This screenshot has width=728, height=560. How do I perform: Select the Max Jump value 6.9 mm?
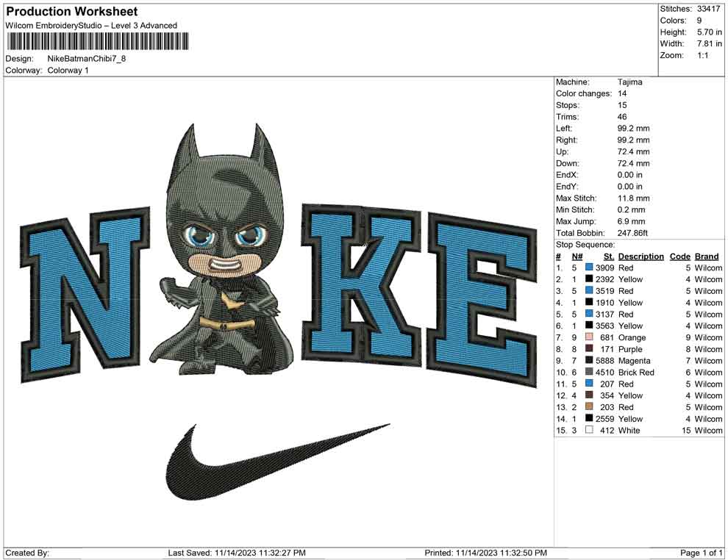(632, 221)
